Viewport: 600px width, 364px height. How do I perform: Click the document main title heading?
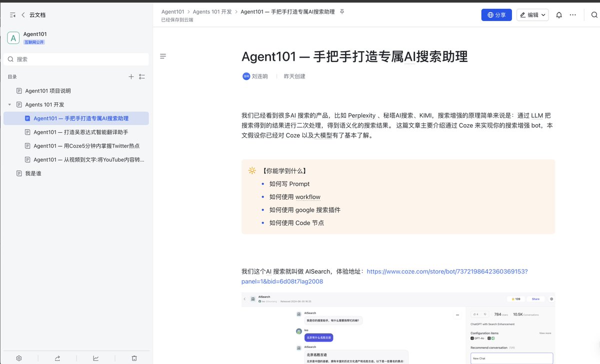coord(354,56)
